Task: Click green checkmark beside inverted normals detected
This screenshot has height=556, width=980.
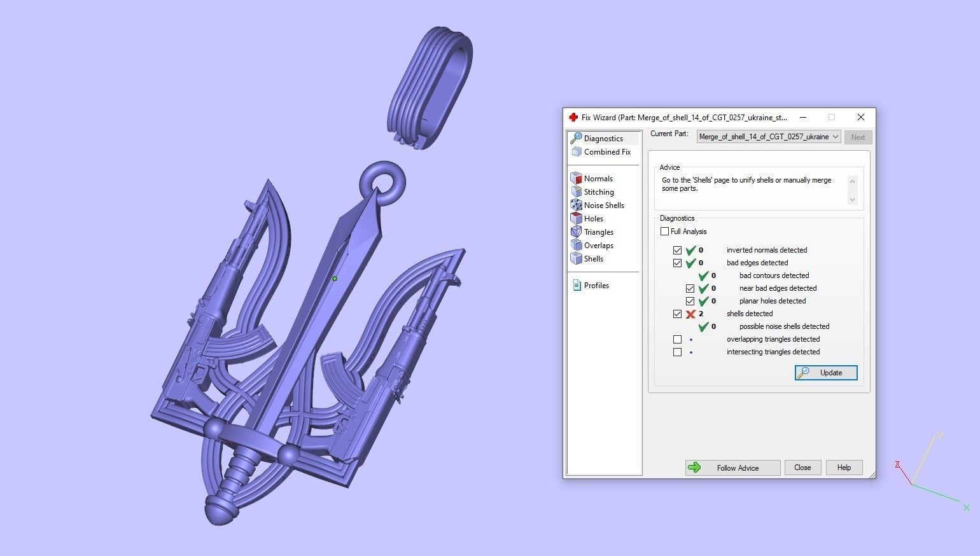Action: [690, 250]
